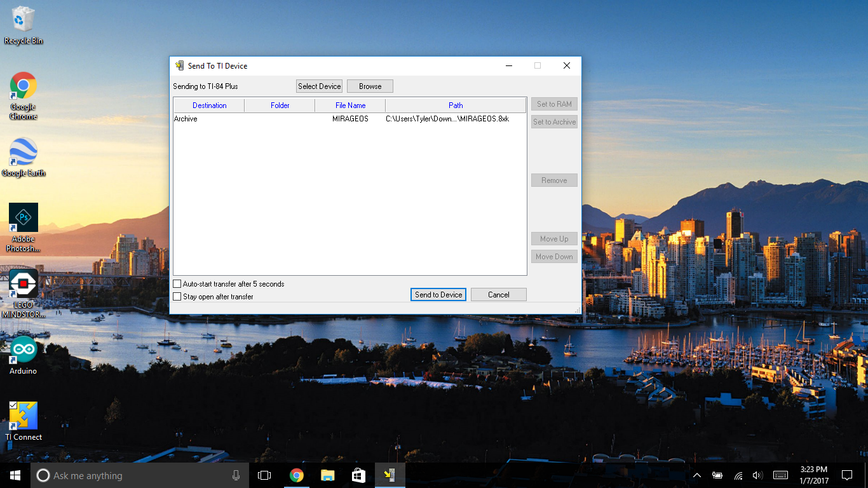Viewport: 868px width, 488px height.
Task: Open Task View on the taskbar
Action: coord(264,475)
